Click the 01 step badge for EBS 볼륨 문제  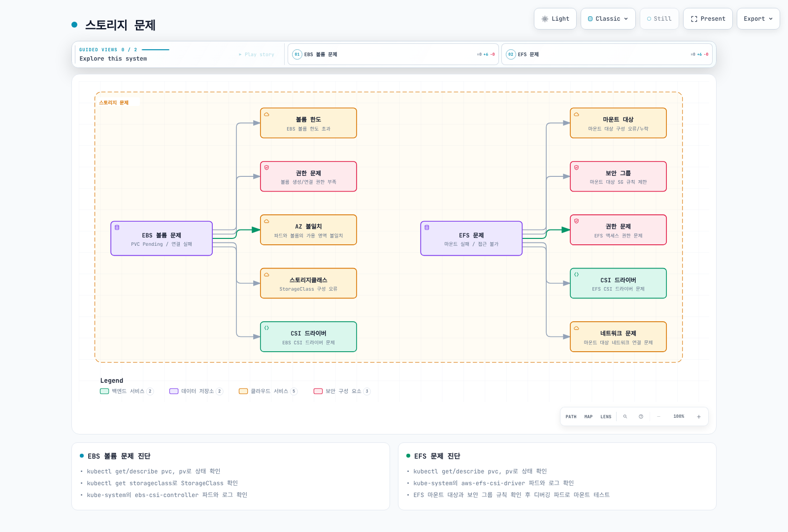297,54
